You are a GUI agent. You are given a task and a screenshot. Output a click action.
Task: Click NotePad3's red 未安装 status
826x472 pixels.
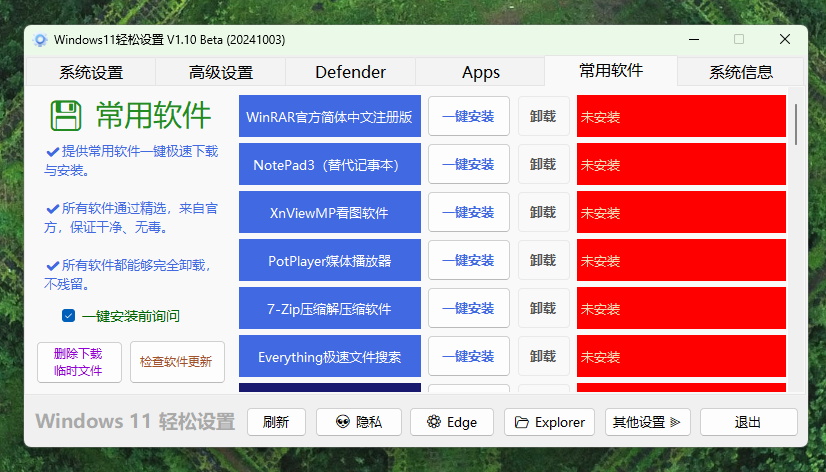click(681, 164)
